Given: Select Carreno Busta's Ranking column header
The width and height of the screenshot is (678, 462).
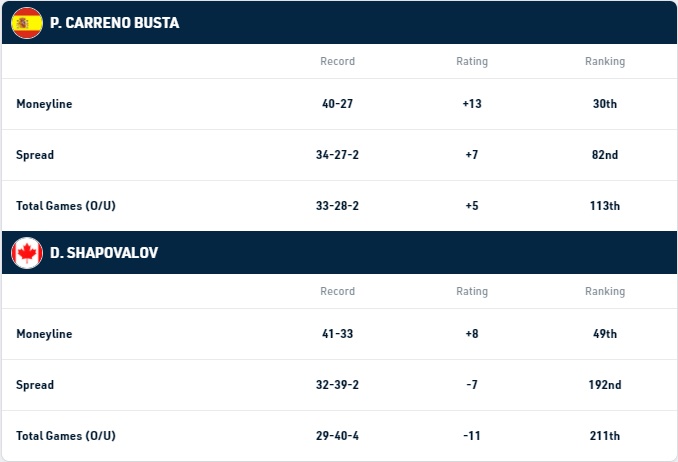Looking at the screenshot, I should tap(605, 61).
